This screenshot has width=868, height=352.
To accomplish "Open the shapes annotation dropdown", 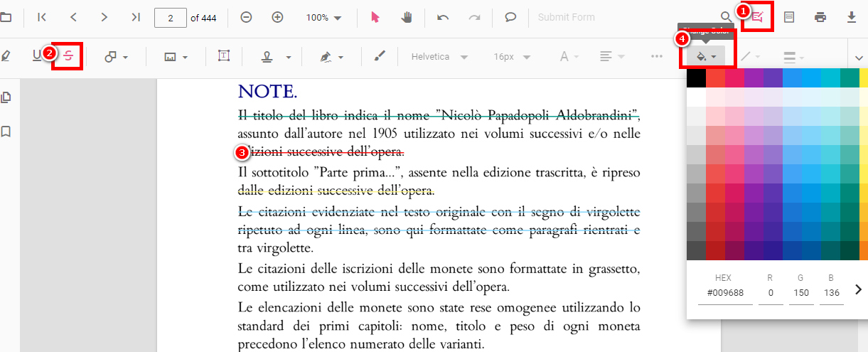I will pyautogui.click(x=117, y=56).
